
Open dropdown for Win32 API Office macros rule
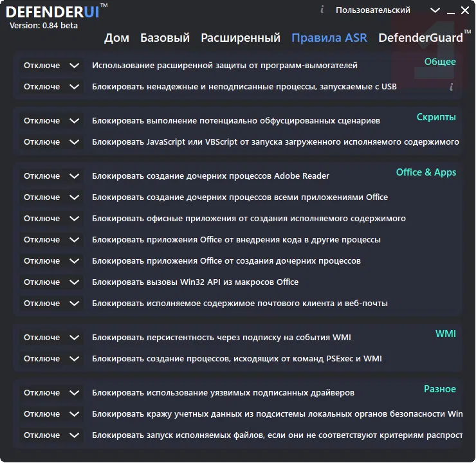coord(51,282)
